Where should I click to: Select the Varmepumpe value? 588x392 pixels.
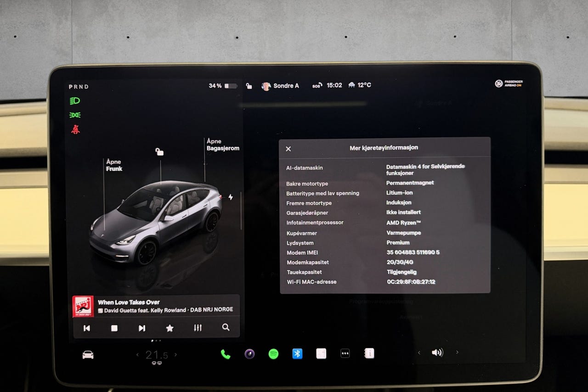(x=404, y=233)
